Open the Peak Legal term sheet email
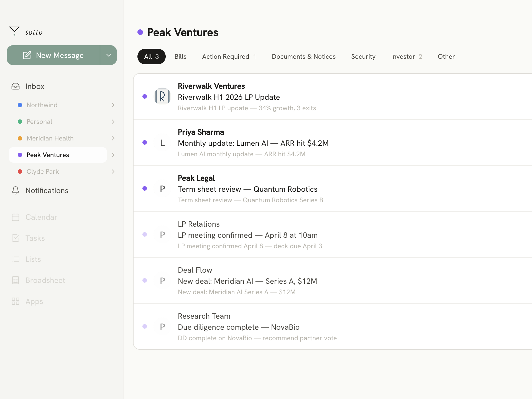The width and height of the screenshot is (532, 399). (x=247, y=189)
